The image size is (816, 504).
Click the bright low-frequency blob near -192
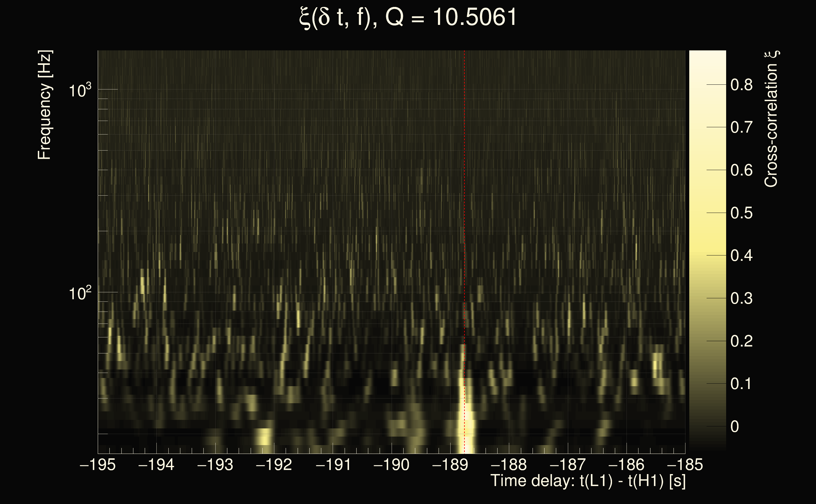tap(264, 438)
